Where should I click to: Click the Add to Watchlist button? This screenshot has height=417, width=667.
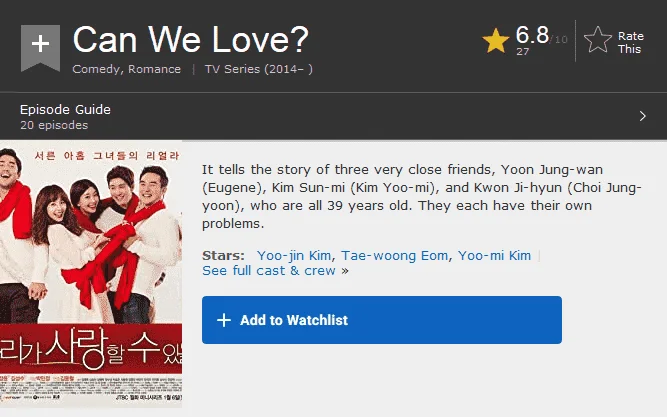382,320
